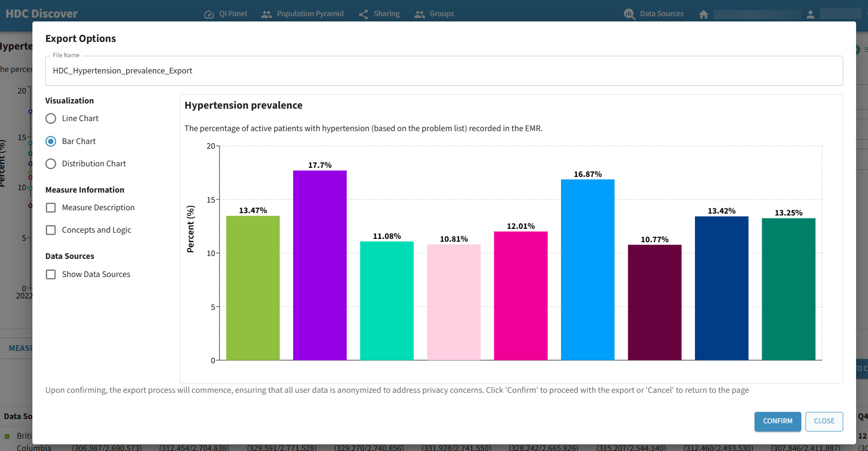868x451 pixels.
Task: Enable the Measure Description checkbox
Action: (51, 208)
